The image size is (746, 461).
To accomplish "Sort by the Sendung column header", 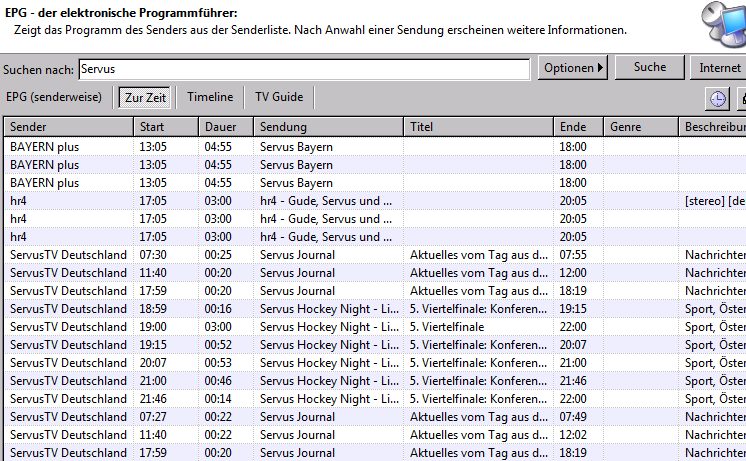I will click(x=328, y=127).
